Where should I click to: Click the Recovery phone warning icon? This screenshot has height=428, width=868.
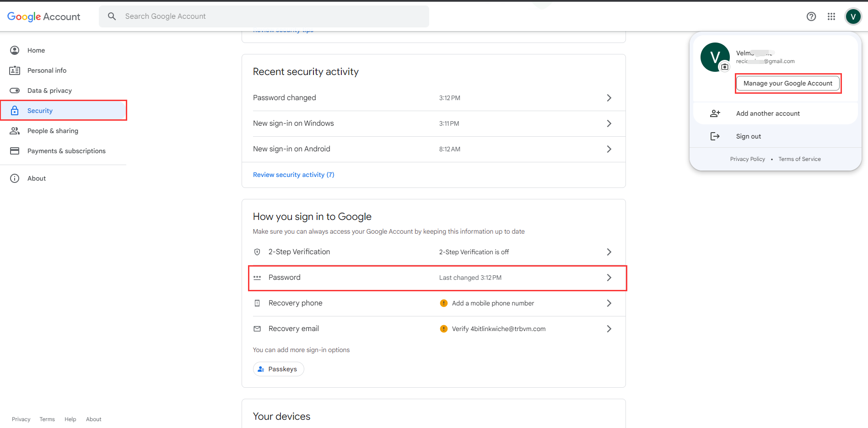coord(443,303)
